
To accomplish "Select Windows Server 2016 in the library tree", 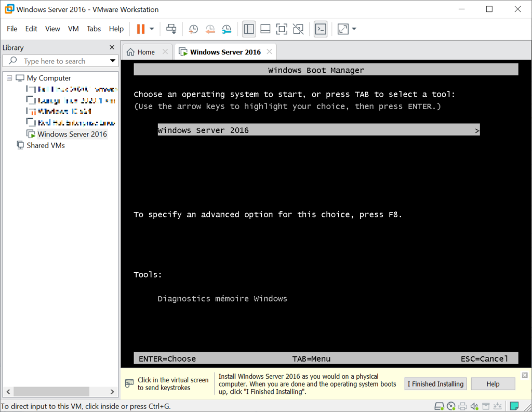I will [72, 134].
